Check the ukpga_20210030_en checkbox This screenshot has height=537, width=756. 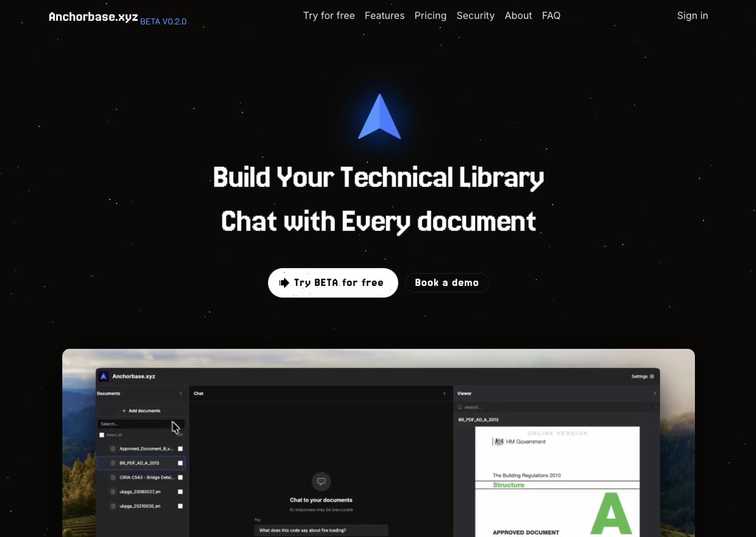coord(180,506)
